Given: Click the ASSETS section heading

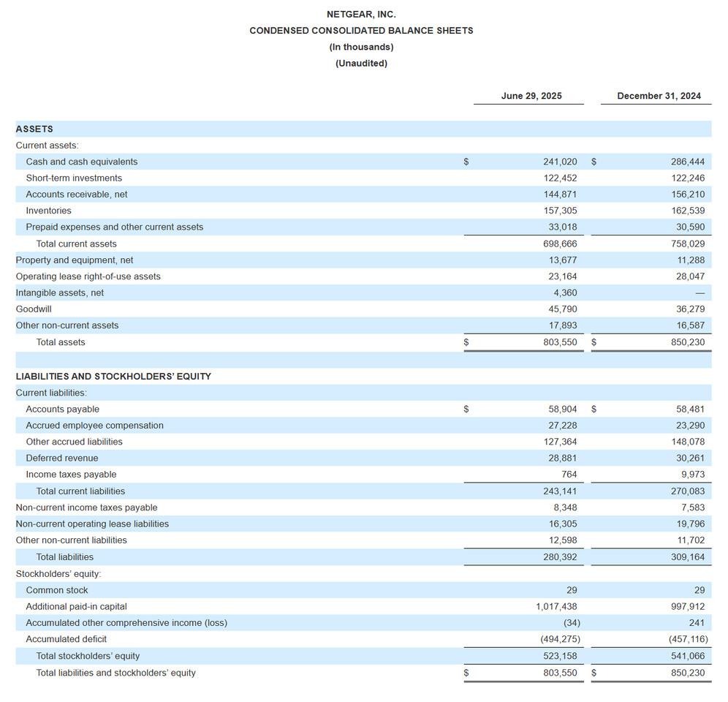Looking at the screenshot, I should point(34,129).
